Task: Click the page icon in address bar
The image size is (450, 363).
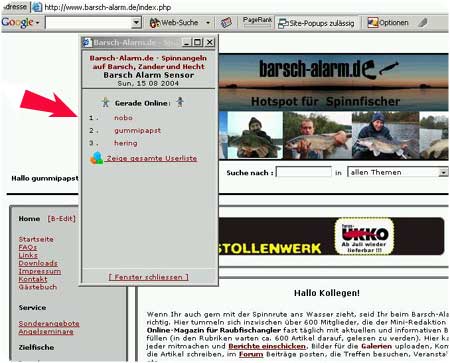Action: click(x=37, y=7)
